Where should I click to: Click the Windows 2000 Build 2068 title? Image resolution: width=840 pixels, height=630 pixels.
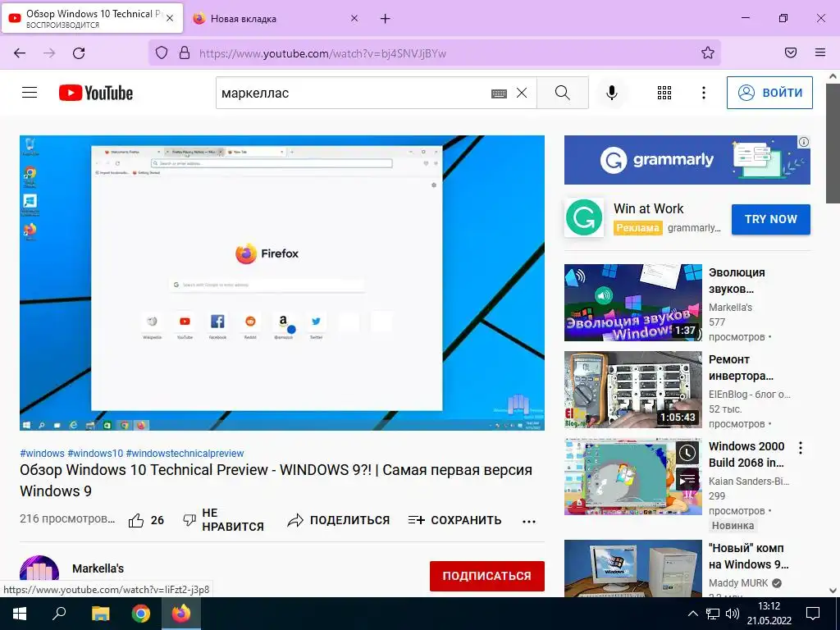click(x=746, y=454)
